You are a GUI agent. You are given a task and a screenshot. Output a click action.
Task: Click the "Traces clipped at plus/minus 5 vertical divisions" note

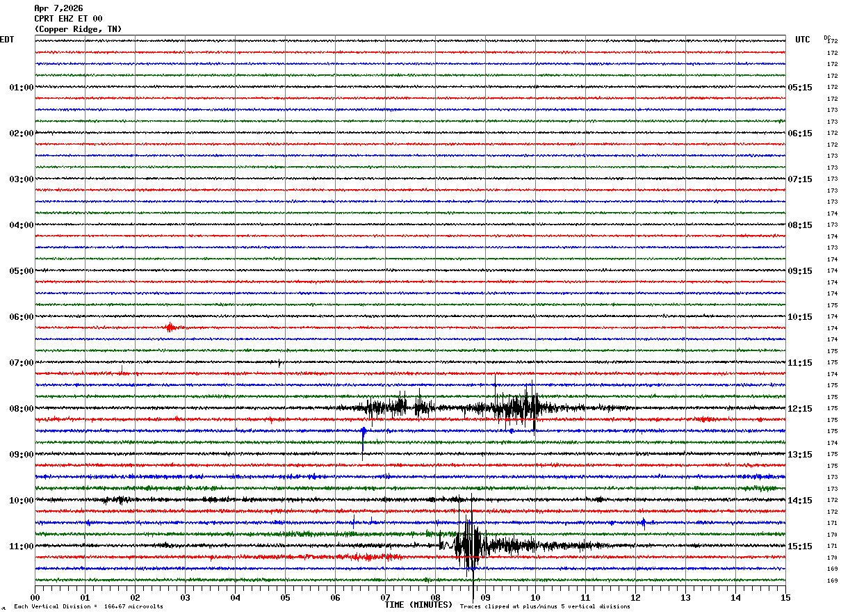point(545,607)
